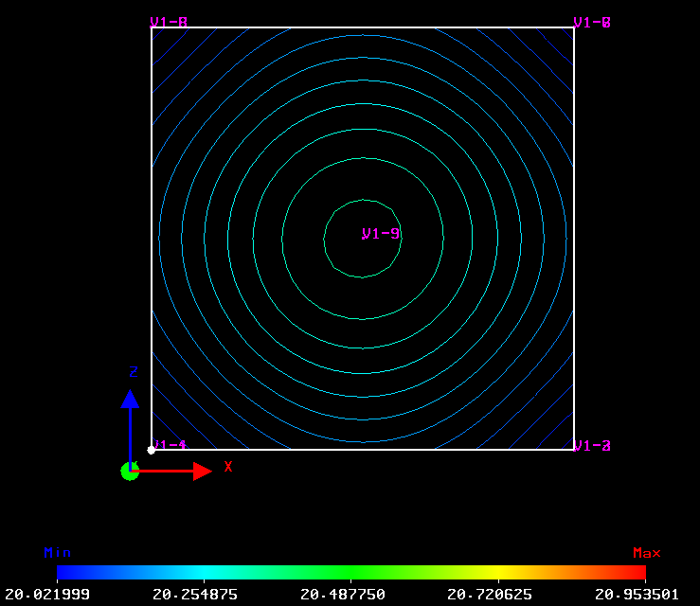Click the white point at the domain corner
The image size is (700, 606).
click(x=152, y=450)
